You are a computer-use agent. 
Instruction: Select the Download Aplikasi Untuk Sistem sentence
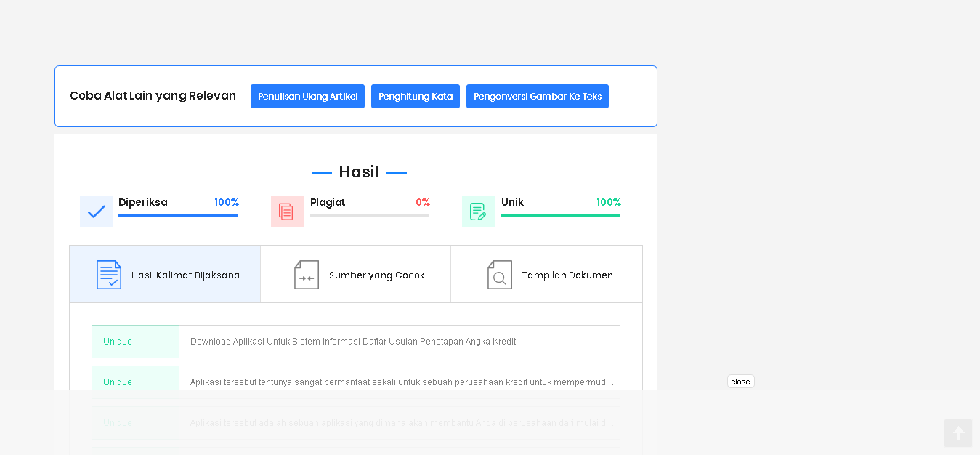(353, 342)
